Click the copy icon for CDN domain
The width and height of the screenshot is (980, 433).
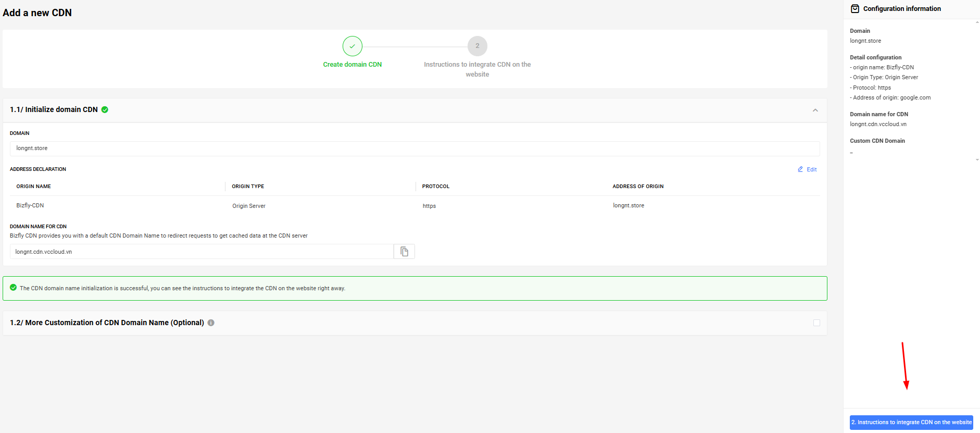pyautogui.click(x=404, y=252)
